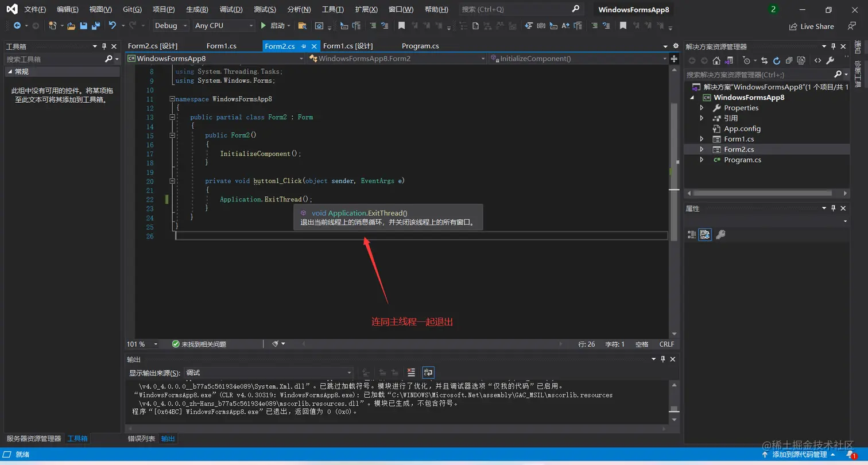Open the output source dropdown showing 调试
868x465 pixels.
(269, 373)
